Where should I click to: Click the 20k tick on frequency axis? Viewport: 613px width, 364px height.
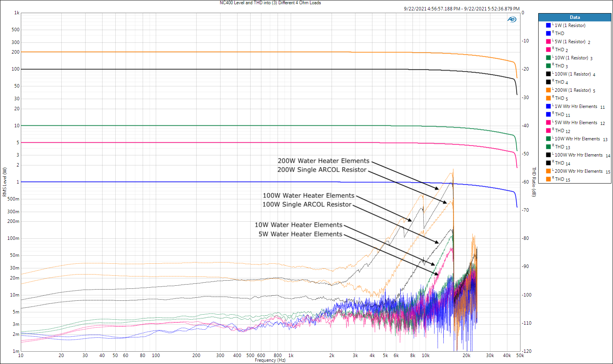(x=466, y=356)
